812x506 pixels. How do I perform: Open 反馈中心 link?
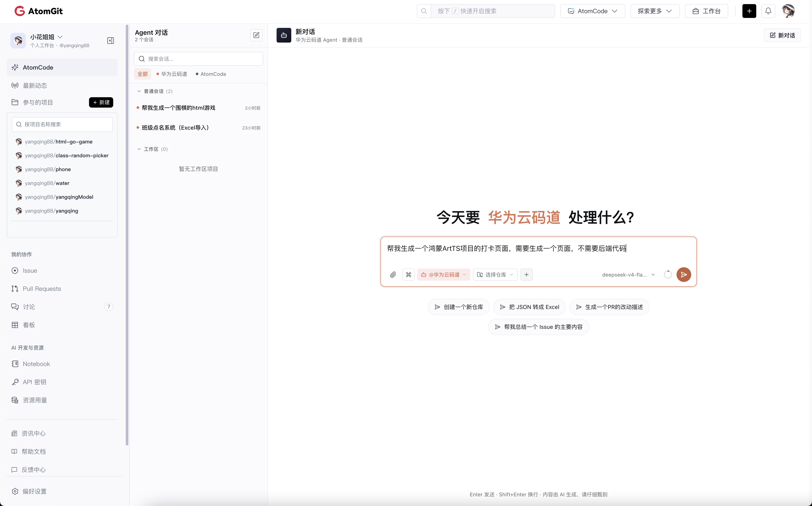[x=29, y=469]
